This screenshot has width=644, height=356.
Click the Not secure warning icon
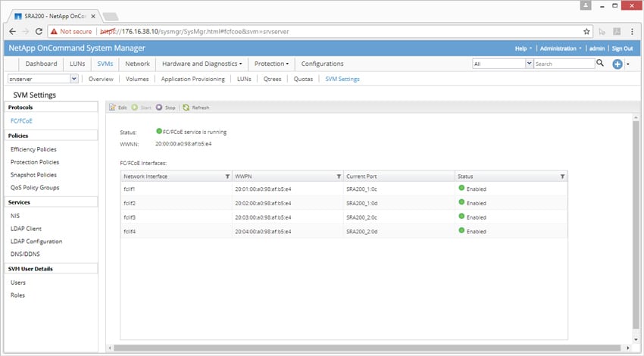coord(54,32)
